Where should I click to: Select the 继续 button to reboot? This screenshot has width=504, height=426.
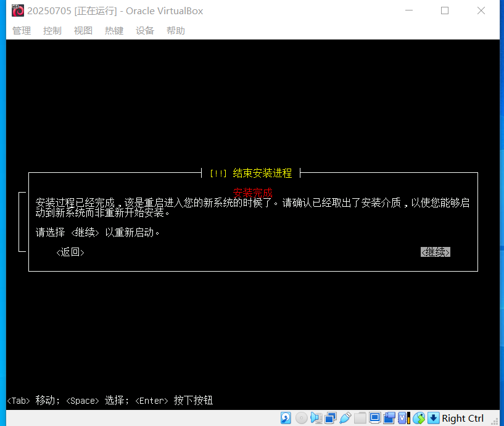[x=435, y=251]
